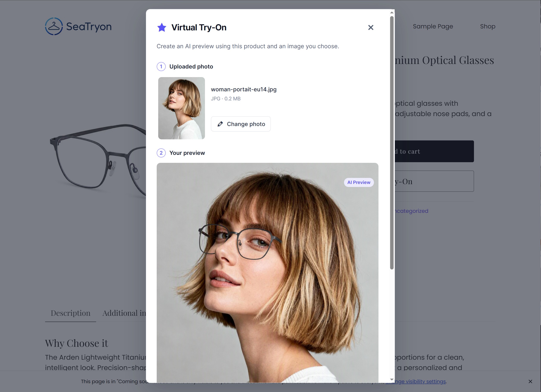Select the Description tab

click(70, 313)
